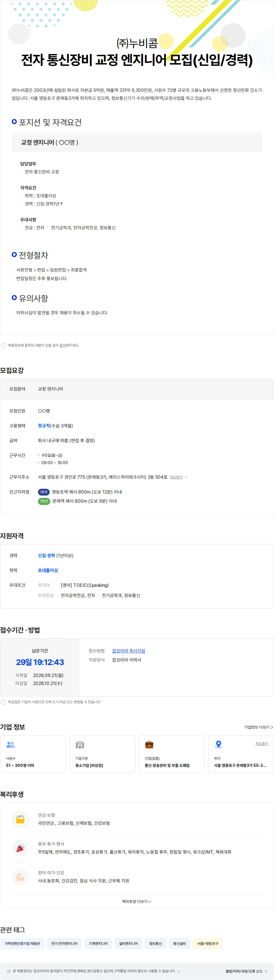Click the 중소기업 (비상장) card
Screen dimensions: 274x980
pos(102,754)
